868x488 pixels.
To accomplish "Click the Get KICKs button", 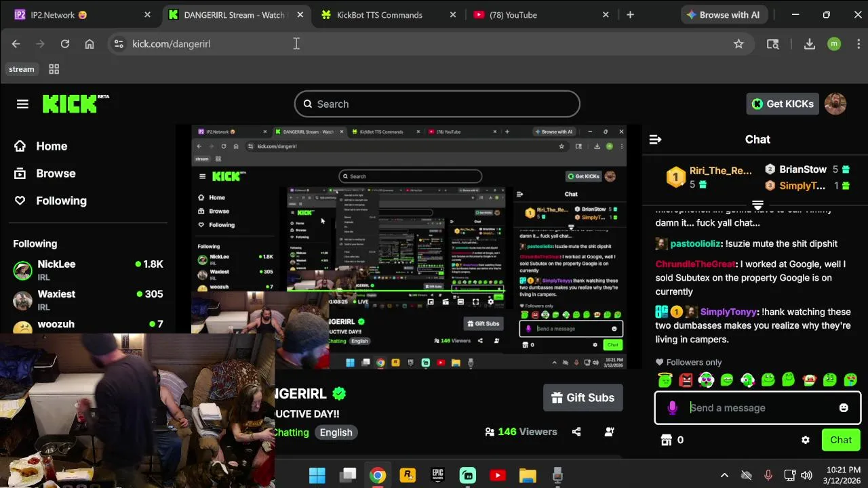I will [783, 104].
